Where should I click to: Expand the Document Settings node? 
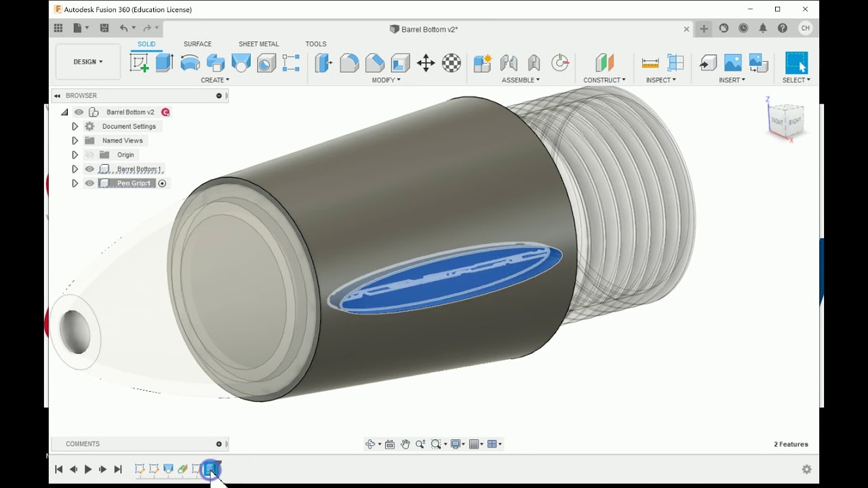coord(75,126)
